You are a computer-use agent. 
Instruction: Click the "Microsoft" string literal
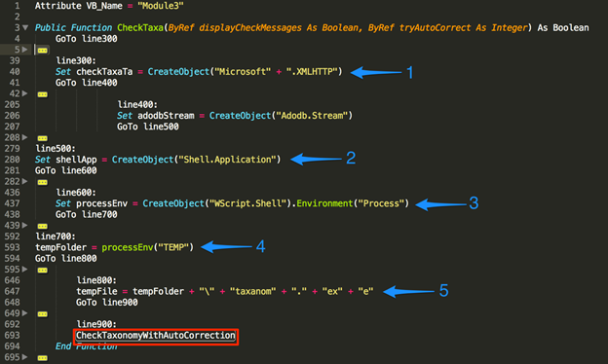(x=243, y=72)
